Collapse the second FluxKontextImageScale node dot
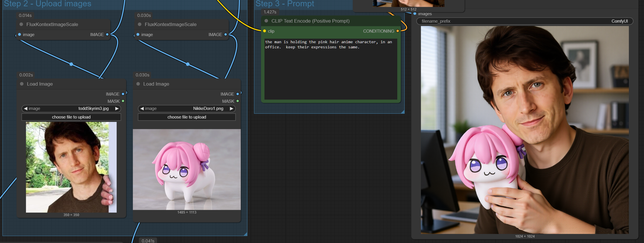644x243 pixels. [140, 24]
